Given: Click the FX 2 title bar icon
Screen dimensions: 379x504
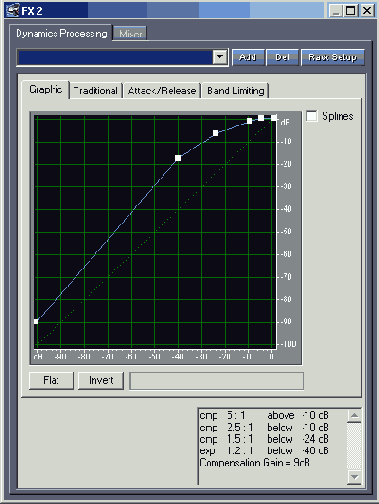Looking at the screenshot, I should point(13,10).
